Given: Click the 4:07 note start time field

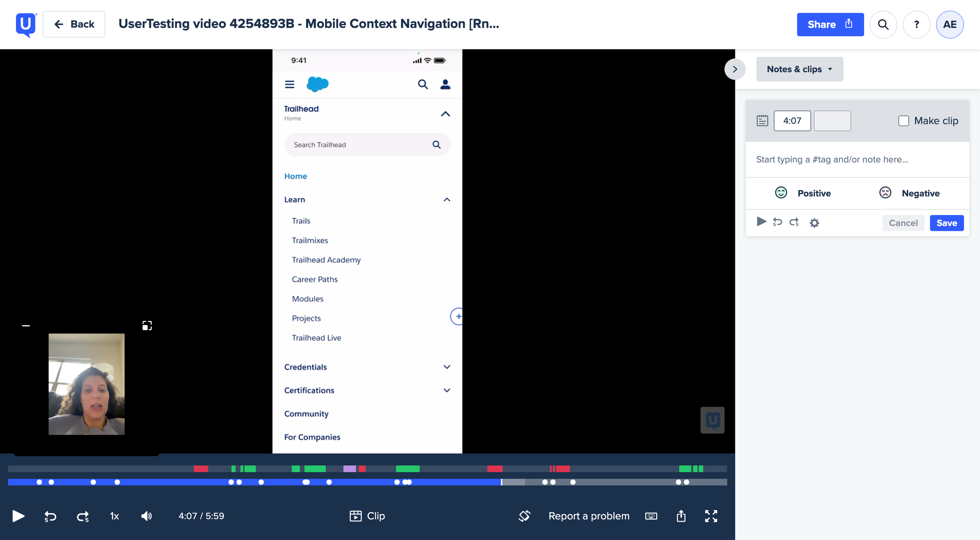Looking at the screenshot, I should point(792,121).
